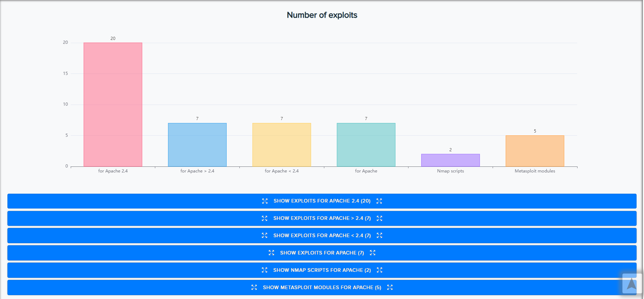Click the "for Apache > 2.4" axis label

click(x=197, y=171)
